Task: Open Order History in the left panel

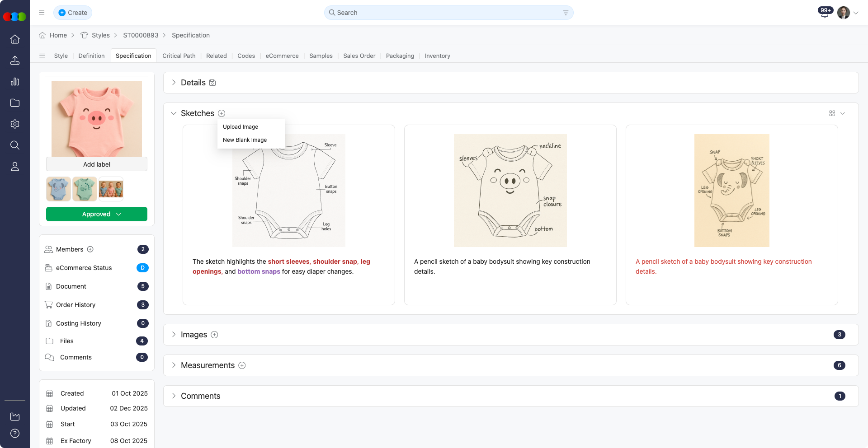Action: [x=76, y=305]
